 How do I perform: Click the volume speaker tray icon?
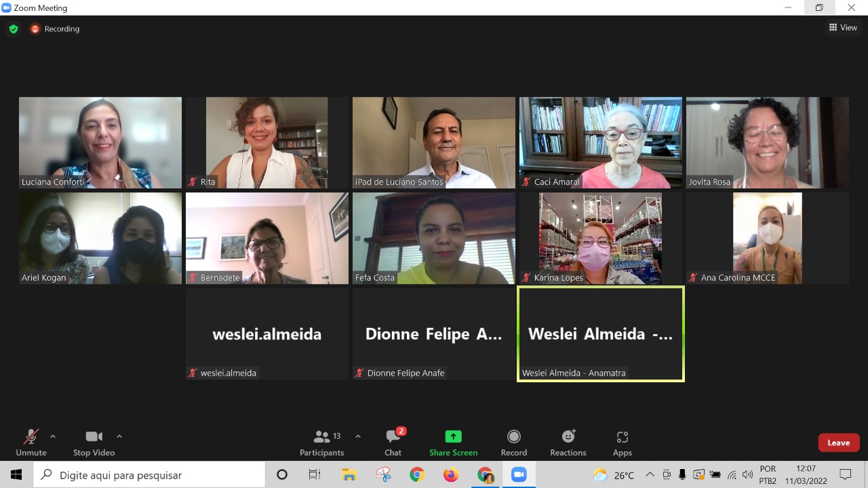pos(748,475)
